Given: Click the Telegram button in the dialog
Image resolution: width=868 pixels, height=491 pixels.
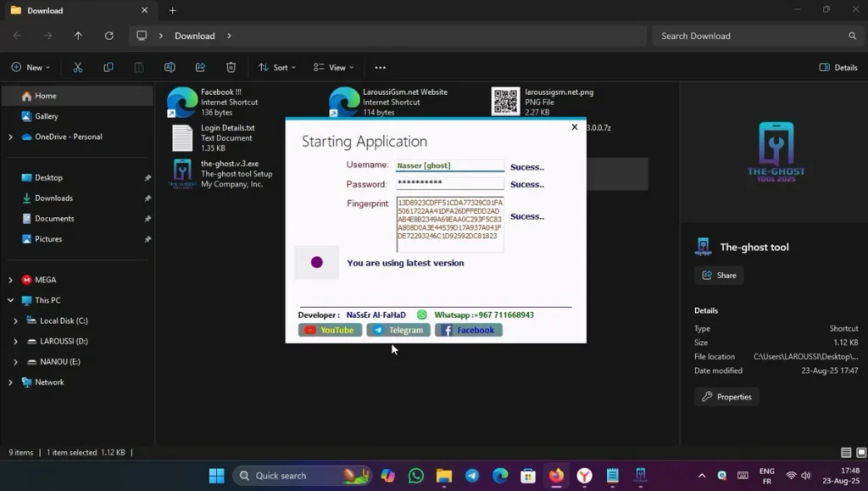Looking at the screenshot, I should 398,330.
